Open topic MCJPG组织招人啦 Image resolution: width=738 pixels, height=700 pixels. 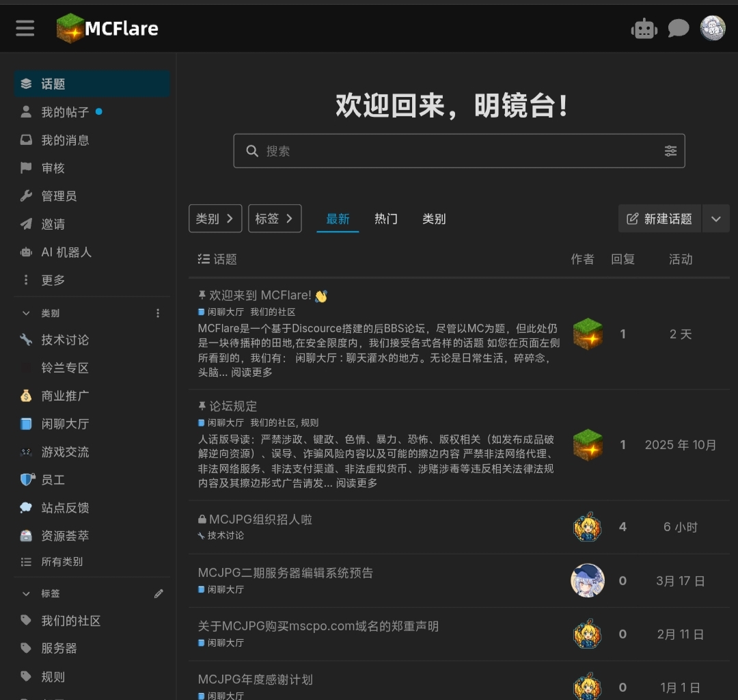(x=260, y=520)
